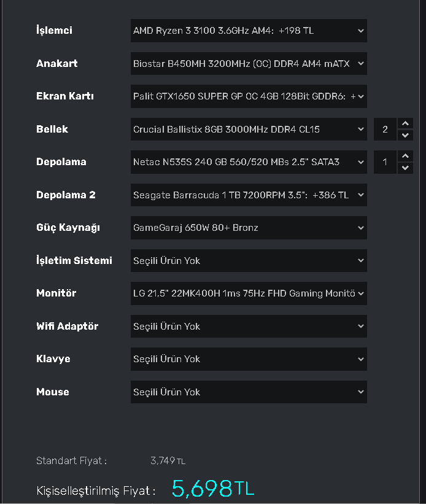
Task: Expand the Anakart motherboard selection
Action: pos(248,63)
